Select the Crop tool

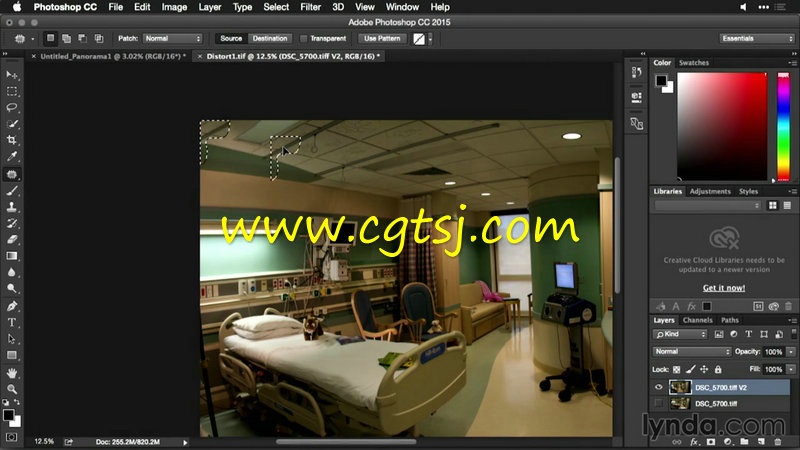point(11,140)
